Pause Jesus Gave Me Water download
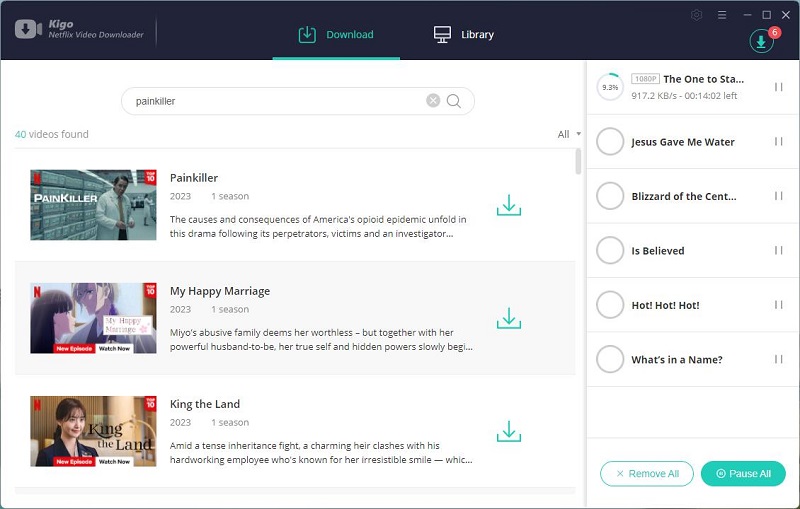This screenshot has height=509, width=800. [x=779, y=141]
